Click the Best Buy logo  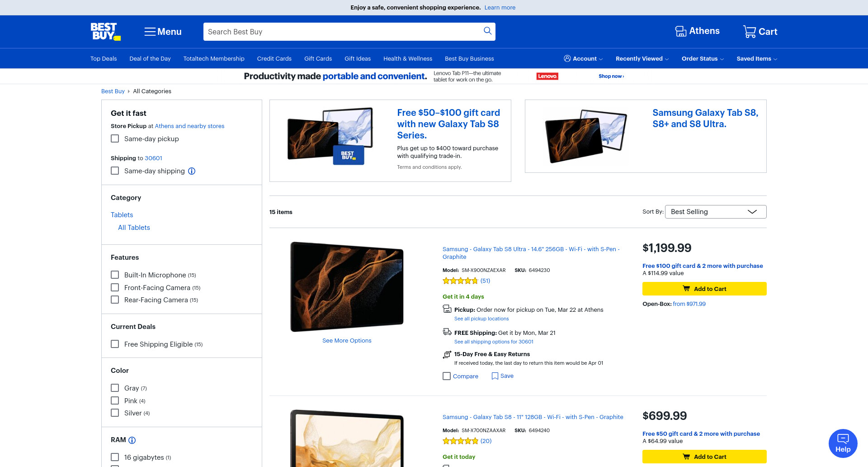coord(105,32)
